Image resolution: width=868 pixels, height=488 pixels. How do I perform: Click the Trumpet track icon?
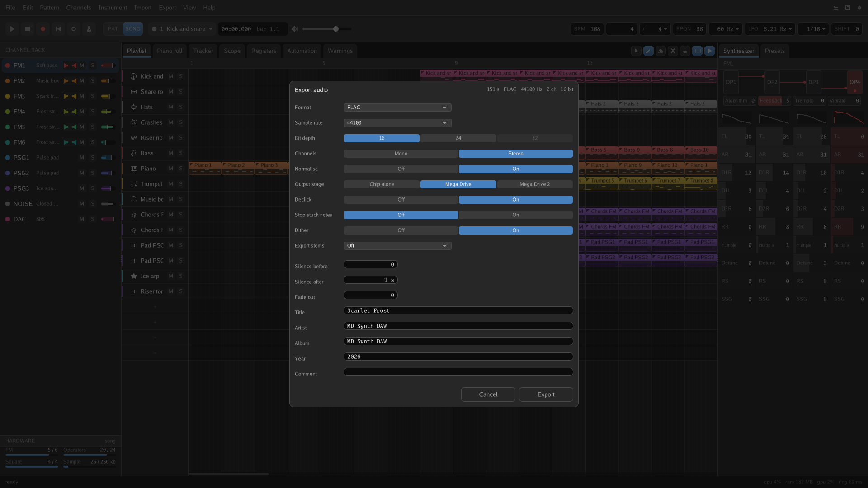[134, 184]
